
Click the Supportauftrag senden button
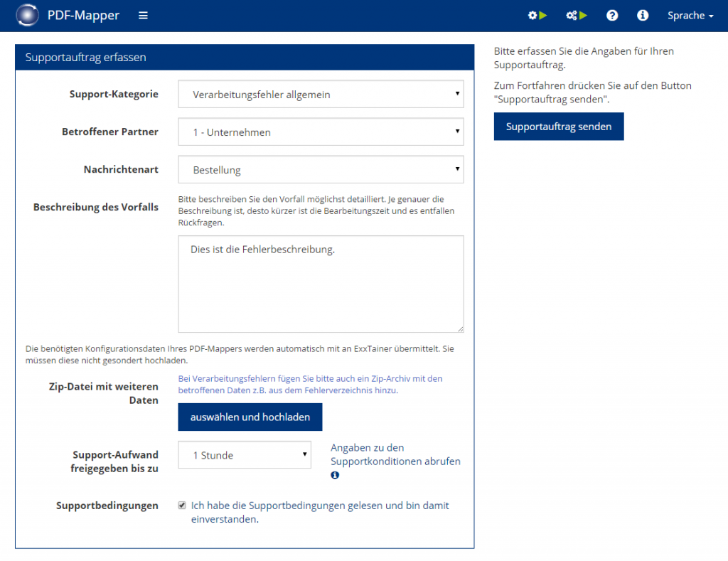coord(559,127)
